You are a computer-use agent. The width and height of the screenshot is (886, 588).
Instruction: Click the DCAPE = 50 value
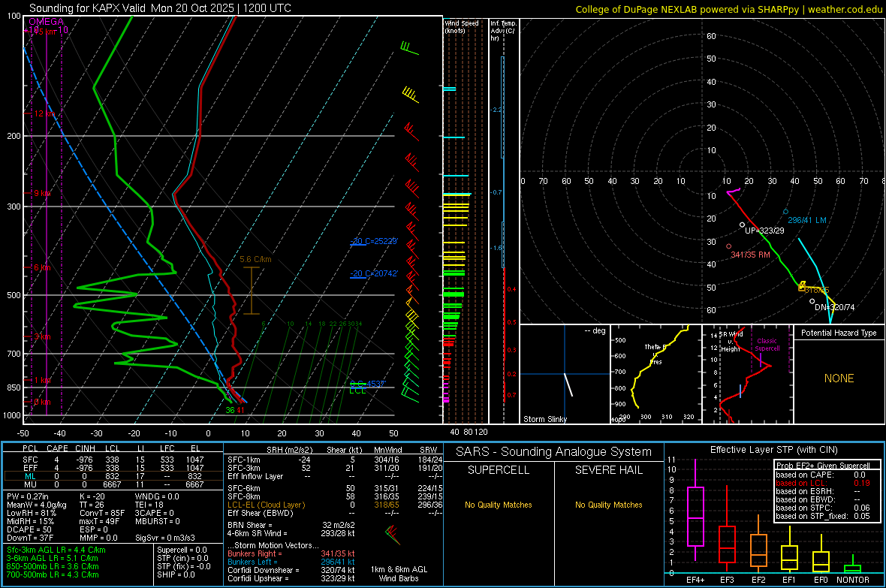(x=29, y=529)
